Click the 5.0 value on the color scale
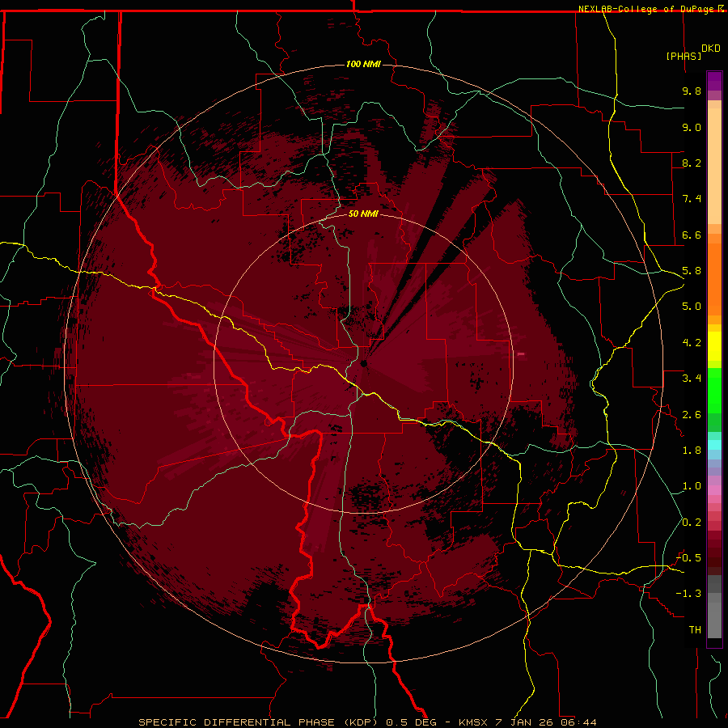Screen dimensions: 728x728 tap(692, 307)
